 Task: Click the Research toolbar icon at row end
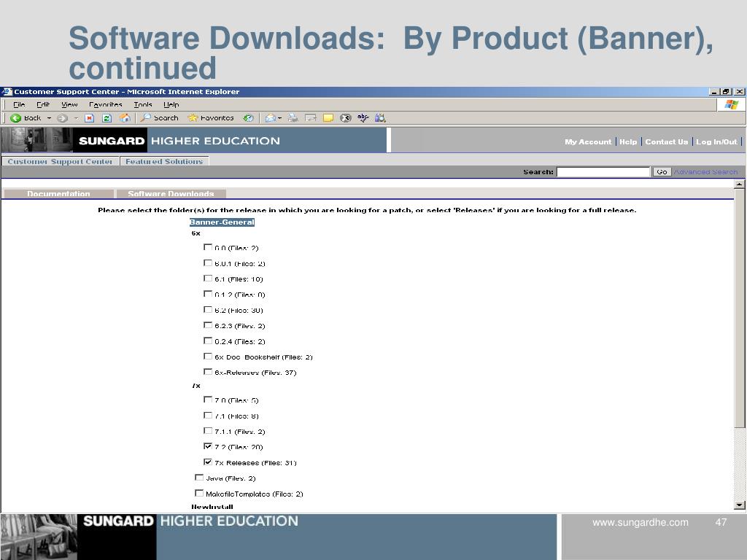pos(380,117)
